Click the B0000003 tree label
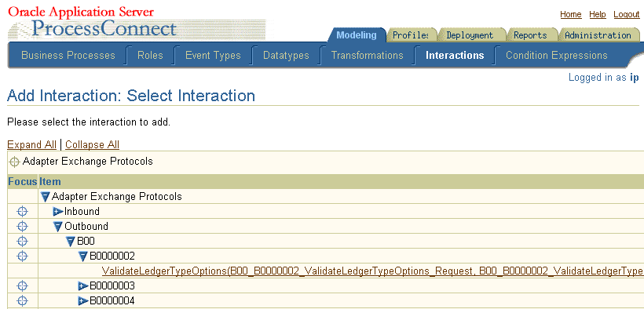Screen dimensions: 644x309 112,285
